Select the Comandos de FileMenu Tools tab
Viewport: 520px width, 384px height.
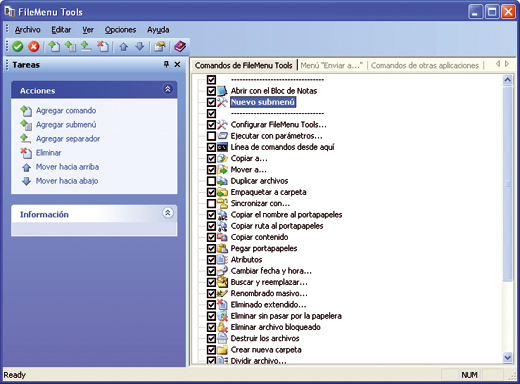point(244,65)
